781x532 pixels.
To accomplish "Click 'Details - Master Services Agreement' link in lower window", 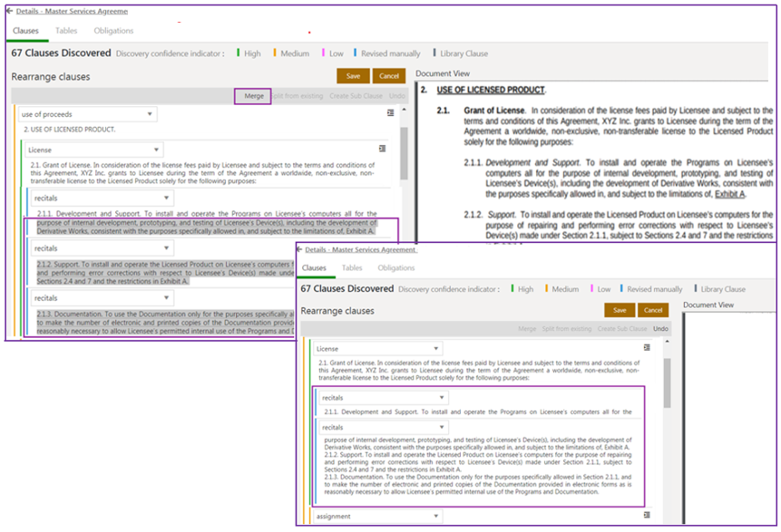I will pyautogui.click(x=360, y=249).
